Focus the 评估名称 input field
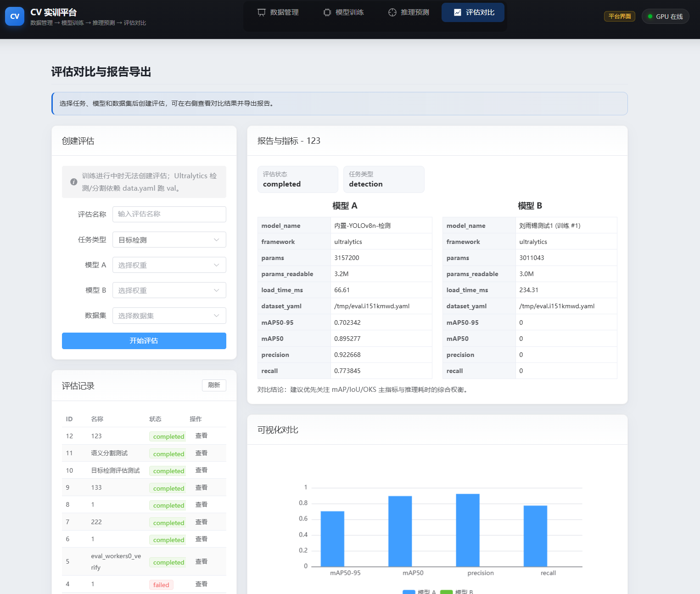This screenshot has width=700, height=594. coord(169,214)
